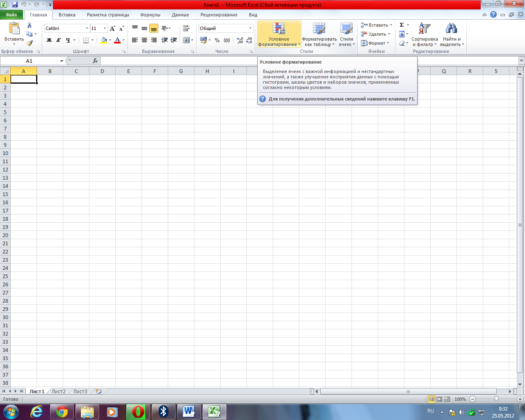Align cell text to the left
The height and width of the screenshot is (420, 525).
pyautogui.click(x=135, y=40)
